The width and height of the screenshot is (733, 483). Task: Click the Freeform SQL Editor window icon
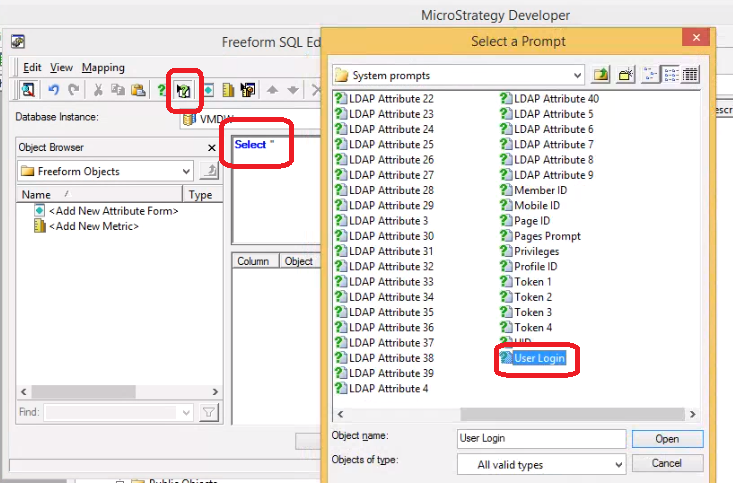tap(18, 42)
